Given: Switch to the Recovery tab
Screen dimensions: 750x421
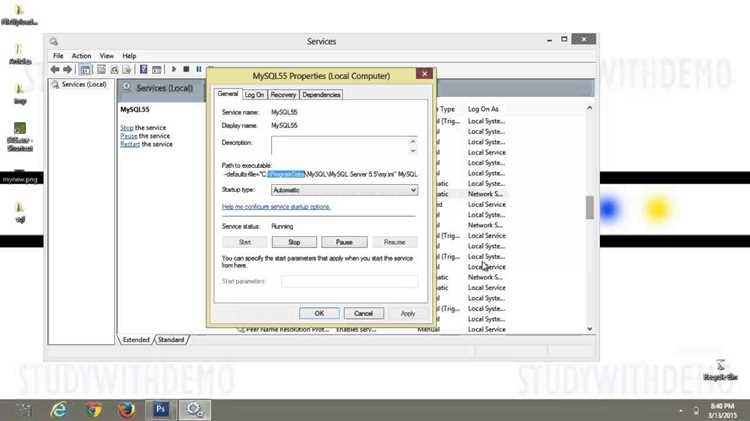Looking at the screenshot, I should pyautogui.click(x=283, y=95).
